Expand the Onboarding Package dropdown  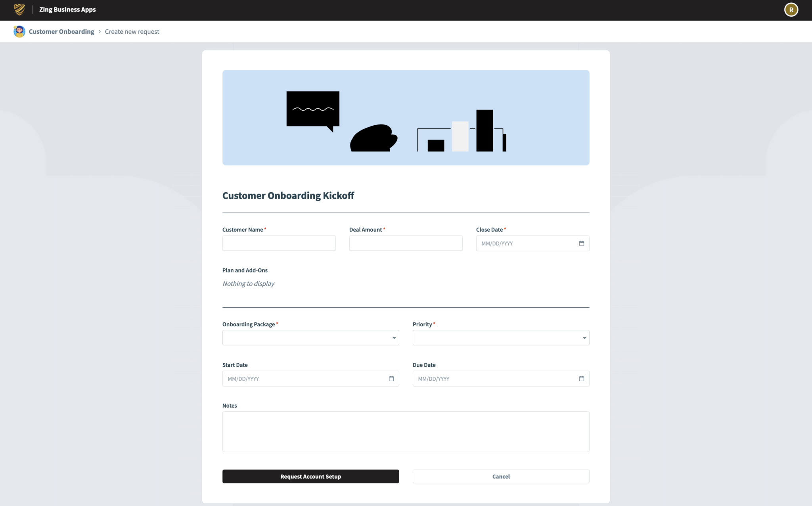[394, 337]
